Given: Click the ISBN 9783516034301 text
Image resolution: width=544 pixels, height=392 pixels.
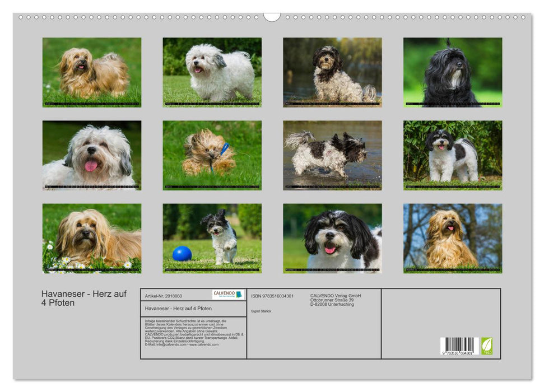Looking at the screenshot, I should coord(272,296).
